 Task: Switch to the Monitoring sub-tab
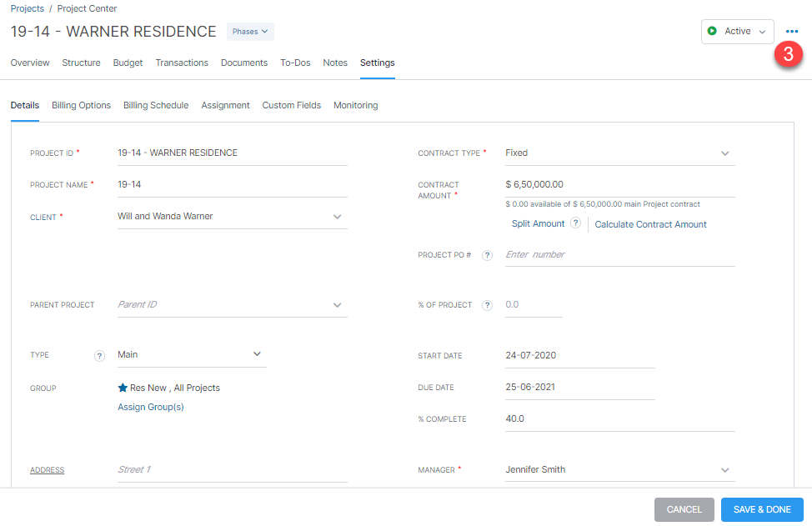pyautogui.click(x=356, y=105)
